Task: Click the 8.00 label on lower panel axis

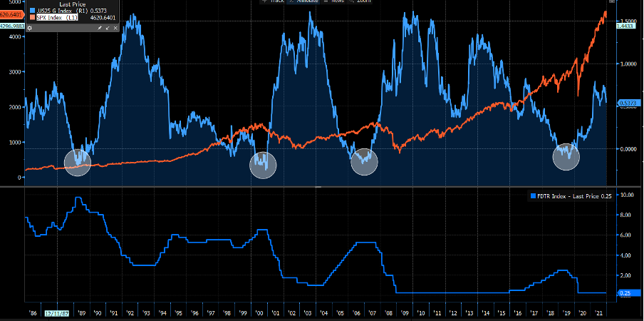Action: click(x=626, y=215)
